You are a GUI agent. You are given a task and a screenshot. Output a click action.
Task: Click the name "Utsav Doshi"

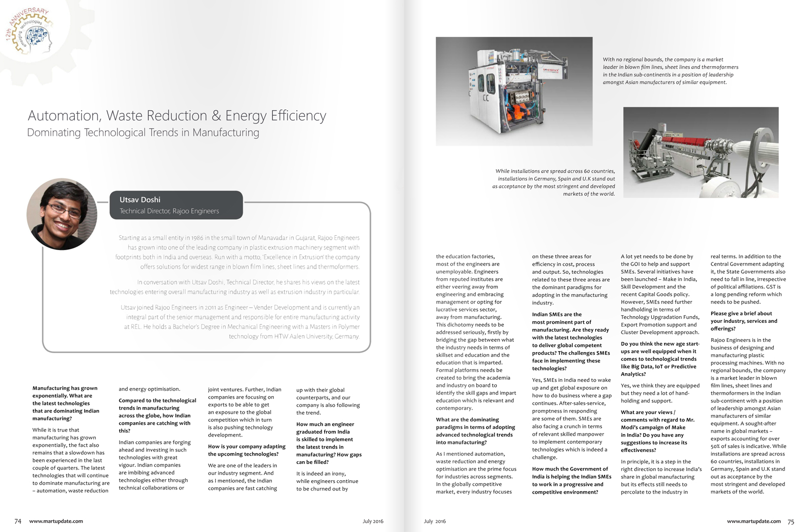pyautogui.click(x=140, y=199)
